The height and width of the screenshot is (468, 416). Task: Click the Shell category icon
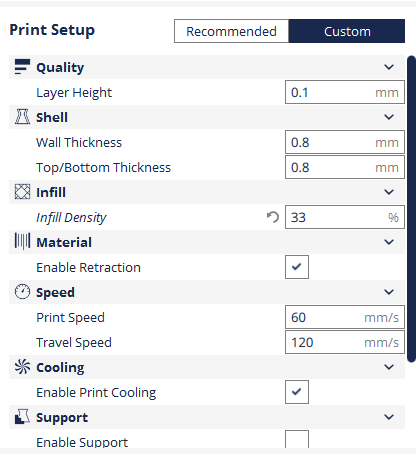[x=22, y=117]
